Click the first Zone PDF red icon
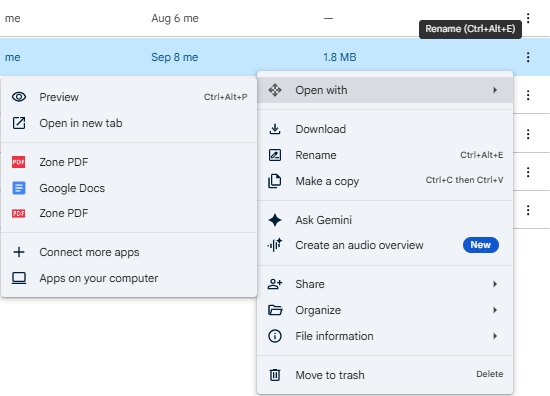Image resolution: width=550 pixels, height=396 pixels. [19, 162]
